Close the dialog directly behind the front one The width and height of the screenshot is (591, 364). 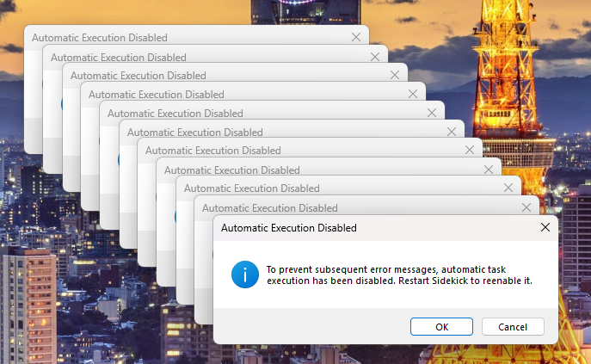tap(526, 207)
